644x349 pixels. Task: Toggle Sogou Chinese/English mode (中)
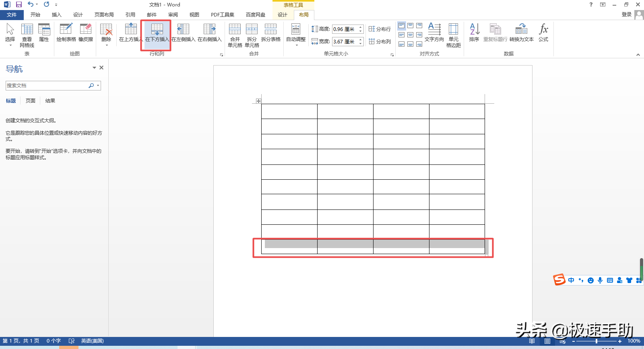tap(571, 280)
